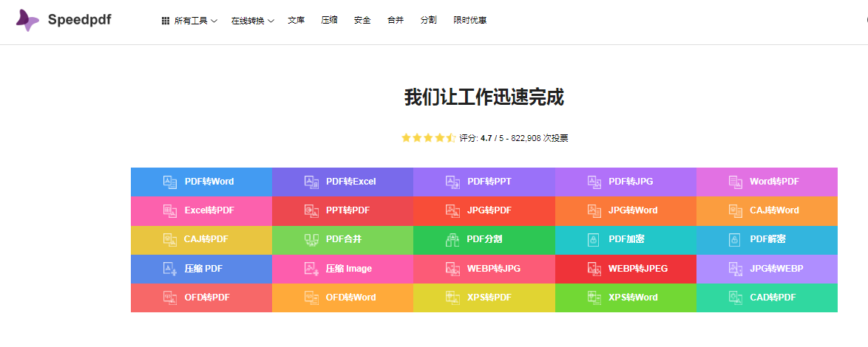
Task: Click the PDF分割 split icon
Action: click(452, 239)
